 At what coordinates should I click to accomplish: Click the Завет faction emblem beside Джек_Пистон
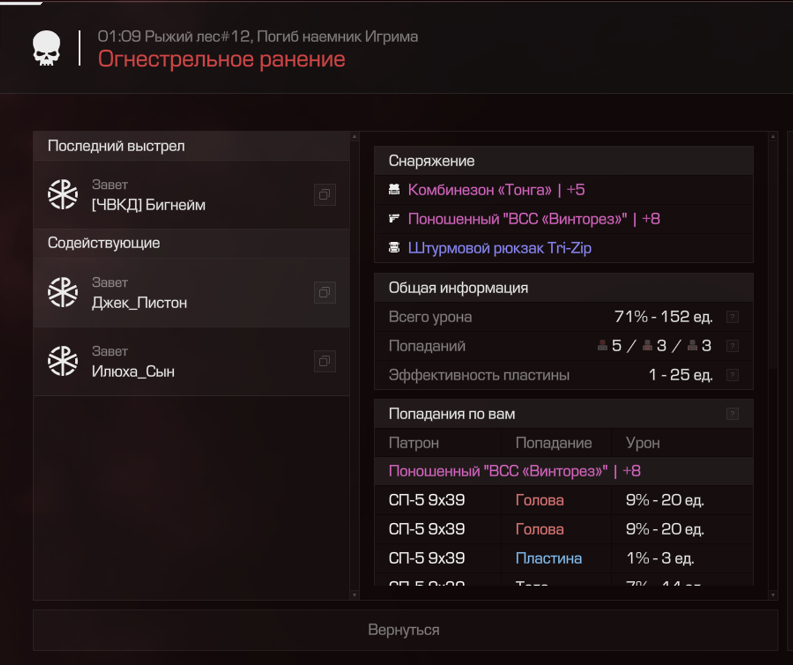[63, 292]
